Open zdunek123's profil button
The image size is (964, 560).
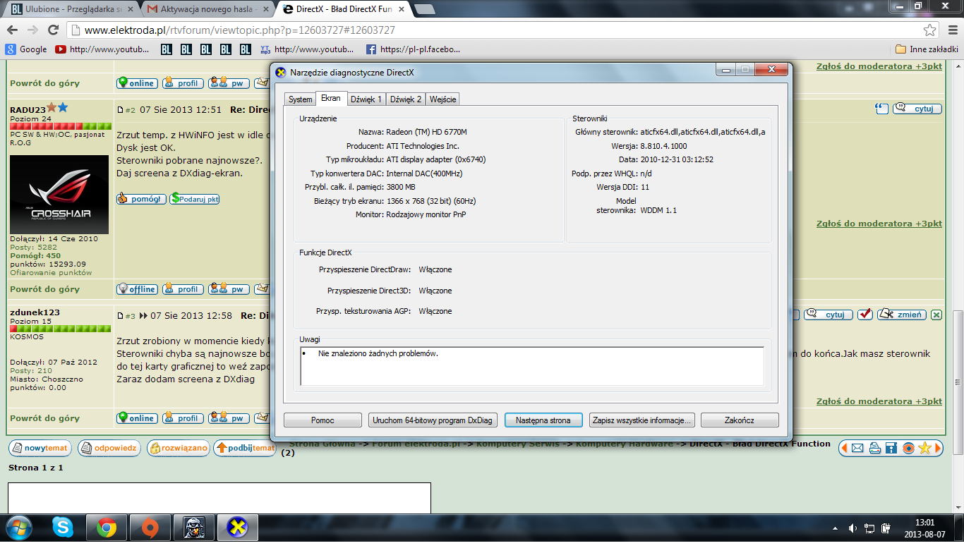(x=183, y=418)
